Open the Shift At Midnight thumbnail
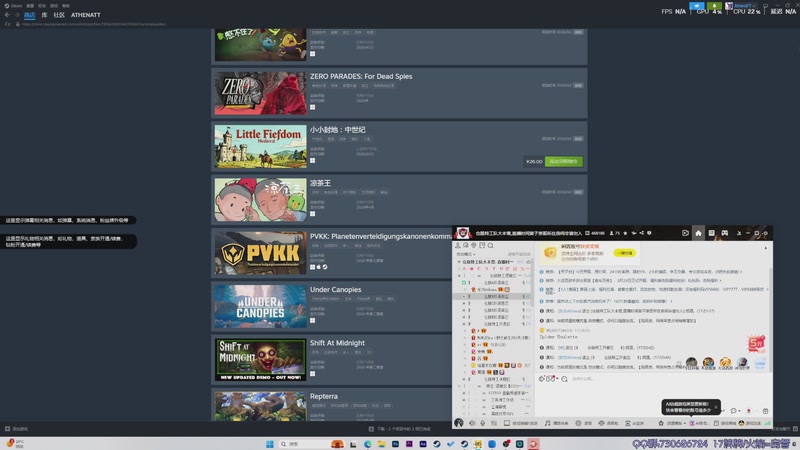Screen dimensions: 800x450 click(260, 360)
